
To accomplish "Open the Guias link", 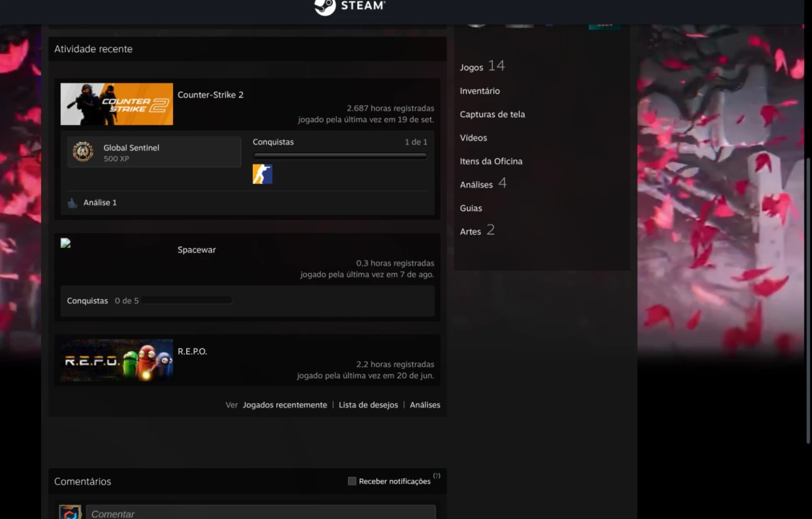I will point(470,208).
